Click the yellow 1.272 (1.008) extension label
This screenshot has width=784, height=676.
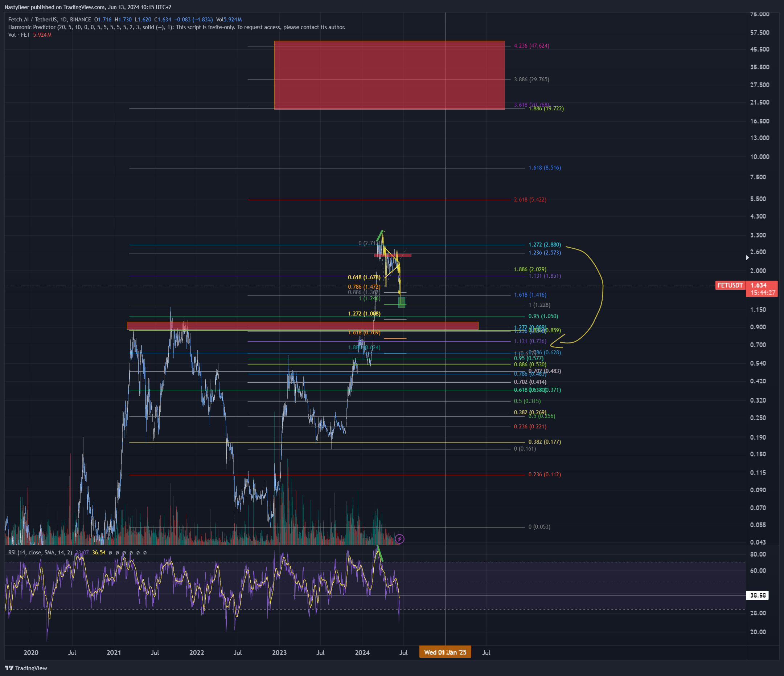[364, 314]
